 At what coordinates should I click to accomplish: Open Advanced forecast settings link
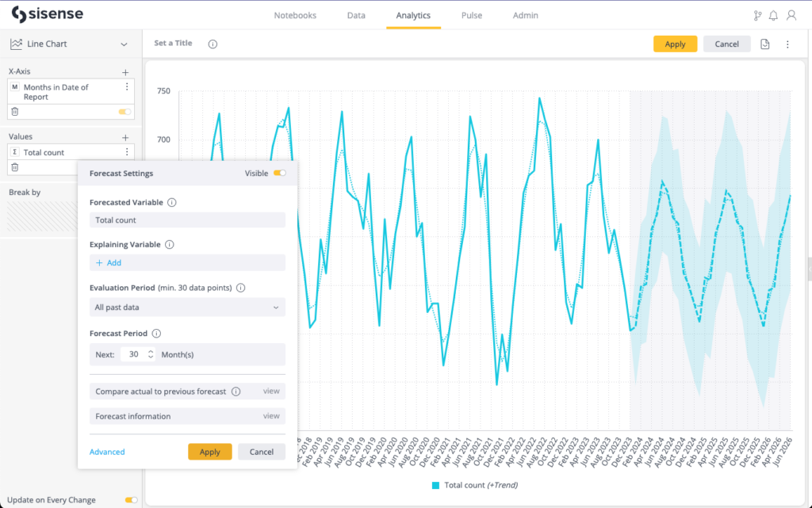pyautogui.click(x=107, y=452)
